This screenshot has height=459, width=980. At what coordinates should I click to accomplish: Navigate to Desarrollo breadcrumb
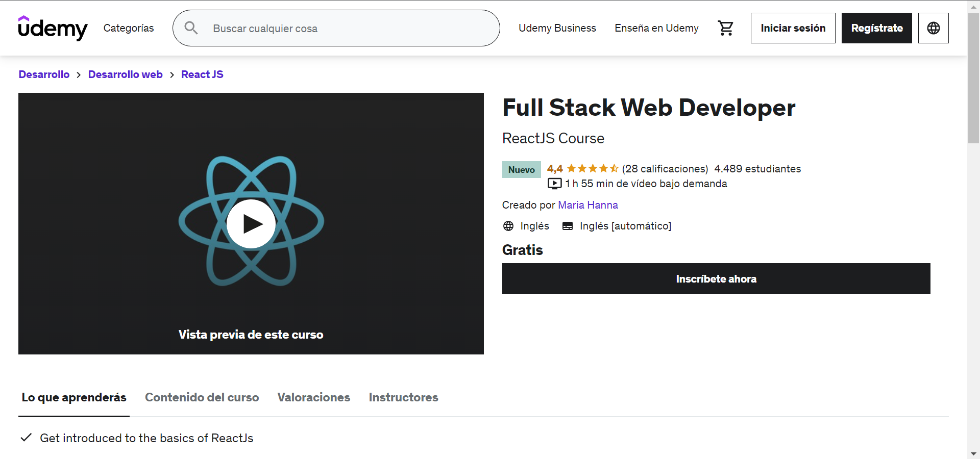click(x=44, y=74)
